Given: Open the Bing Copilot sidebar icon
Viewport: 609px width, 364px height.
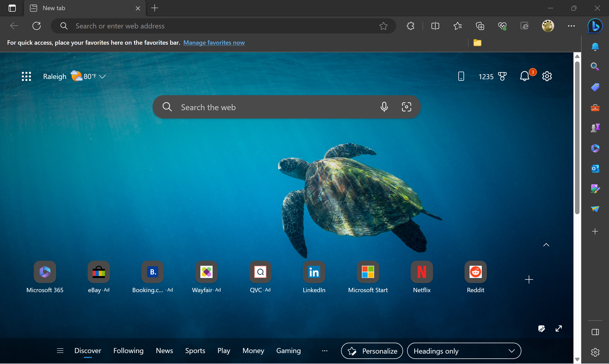Looking at the screenshot, I should pyautogui.click(x=595, y=26).
